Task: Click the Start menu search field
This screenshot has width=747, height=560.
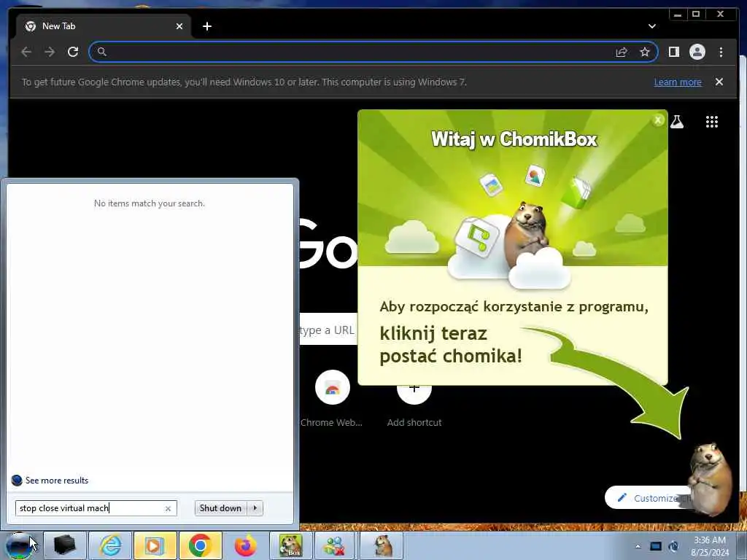Action: (x=96, y=508)
